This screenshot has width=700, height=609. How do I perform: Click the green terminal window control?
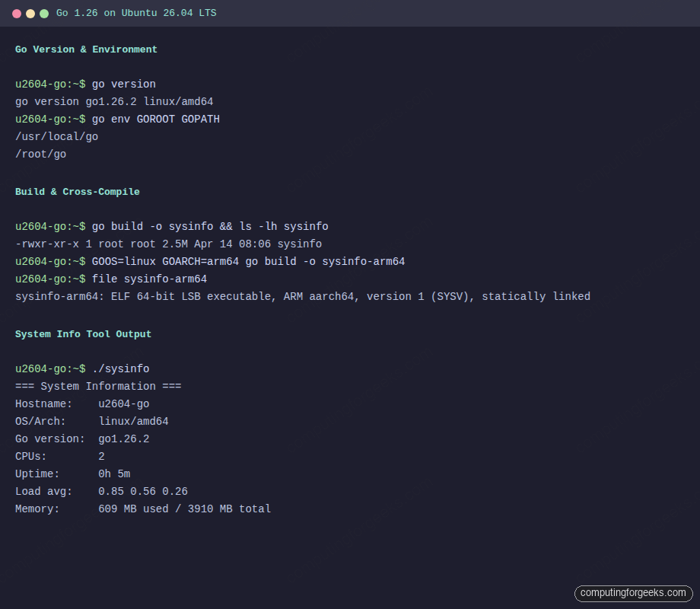(x=44, y=13)
